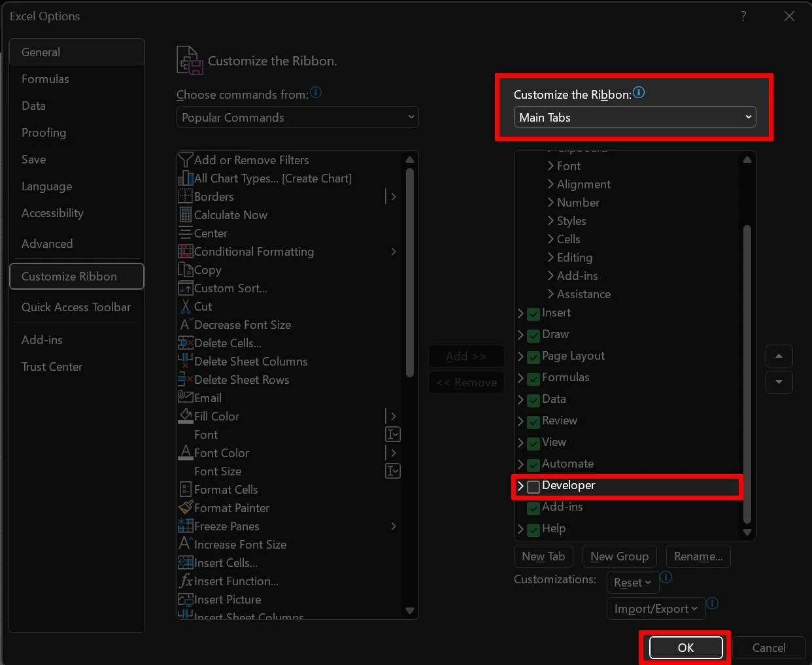812x665 pixels.
Task: Click the Add or Remove Filters funnel icon
Action: (x=185, y=160)
